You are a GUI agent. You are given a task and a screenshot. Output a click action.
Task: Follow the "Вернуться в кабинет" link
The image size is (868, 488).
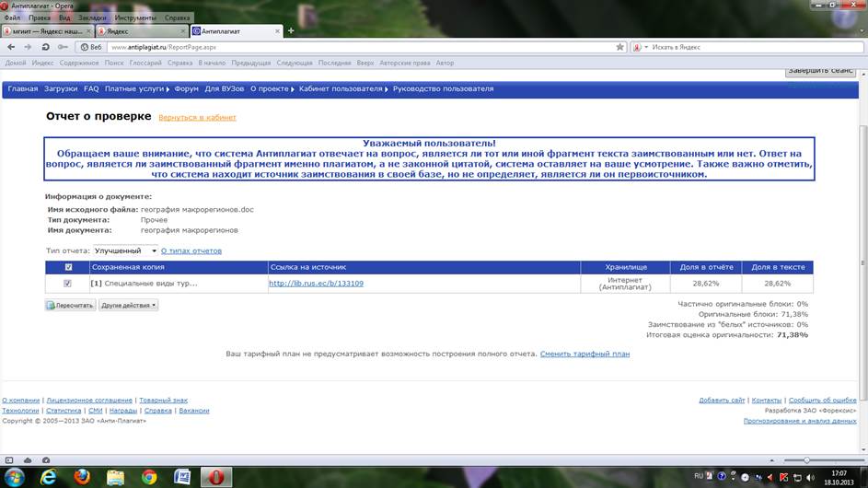[x=197, y=118]
